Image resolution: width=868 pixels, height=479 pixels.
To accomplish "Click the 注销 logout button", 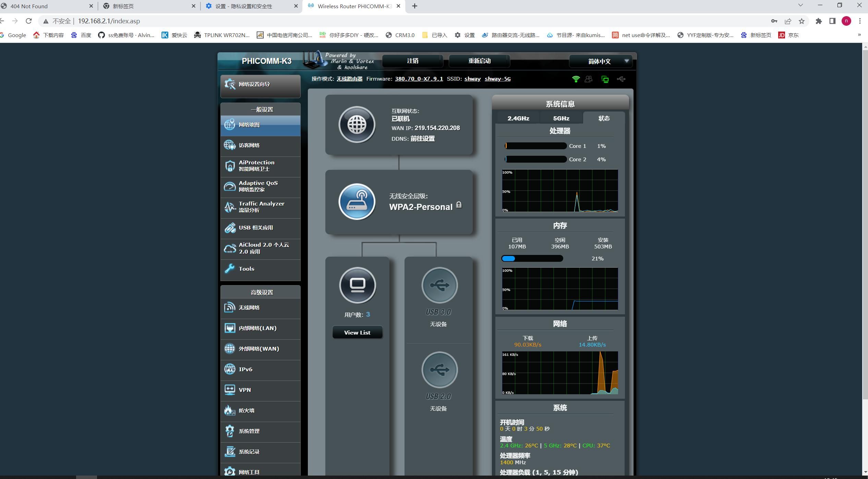I will point(412,61).
